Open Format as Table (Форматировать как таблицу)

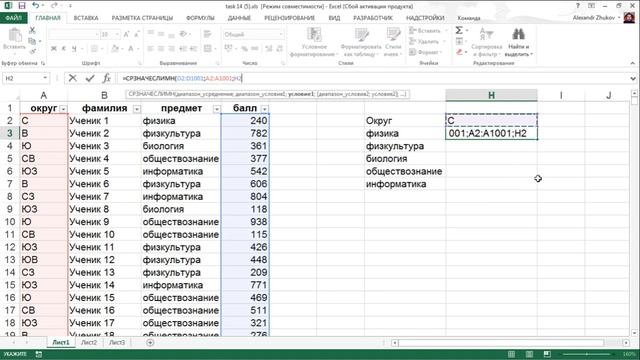361,42
